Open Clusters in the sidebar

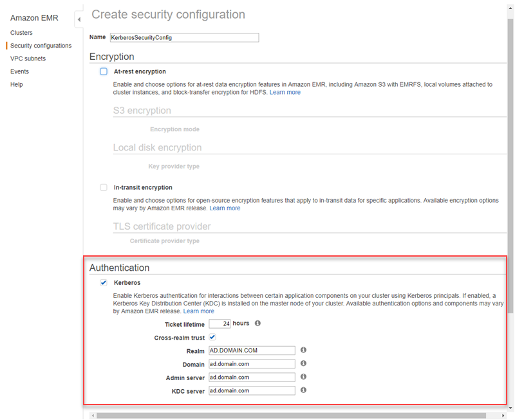[21, 33]
